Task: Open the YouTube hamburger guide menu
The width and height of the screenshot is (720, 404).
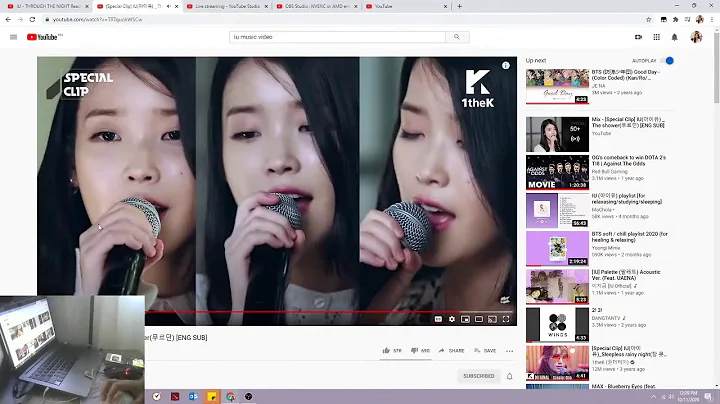Action: pos(13,37)
